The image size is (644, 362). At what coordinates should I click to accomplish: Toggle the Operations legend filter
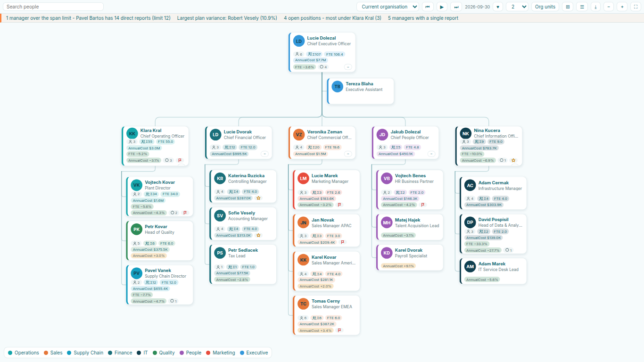[24, 353]
